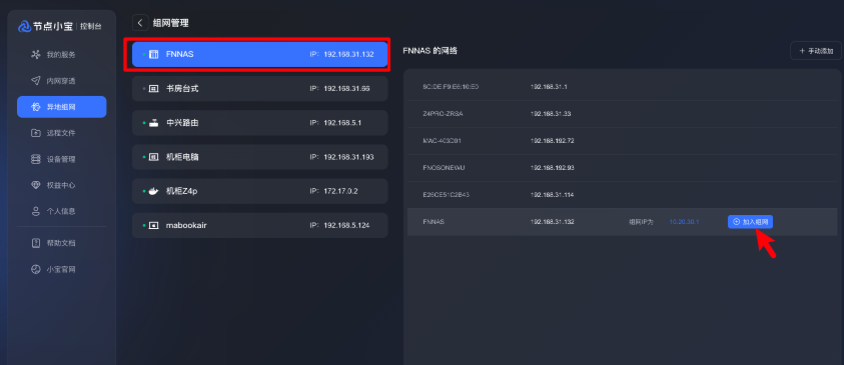This screenshot has width=844, height=365.
Task: Select the 内网穿透 paper-plane icon
Action: point(36,81)
